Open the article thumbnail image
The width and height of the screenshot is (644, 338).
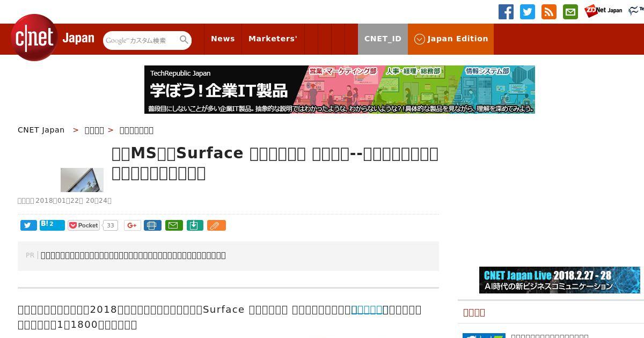pyautogui.click(x=82, y=180)
